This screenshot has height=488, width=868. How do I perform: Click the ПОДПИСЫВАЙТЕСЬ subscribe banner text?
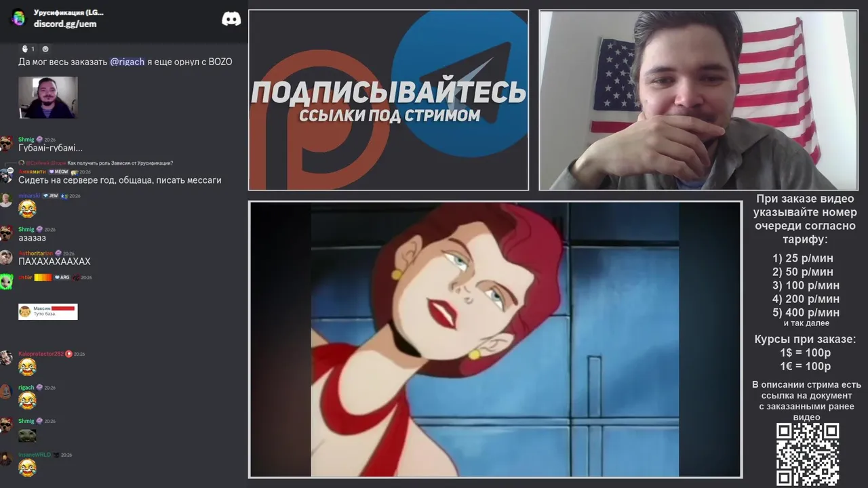pyautogui.click(x=389, y=92)
